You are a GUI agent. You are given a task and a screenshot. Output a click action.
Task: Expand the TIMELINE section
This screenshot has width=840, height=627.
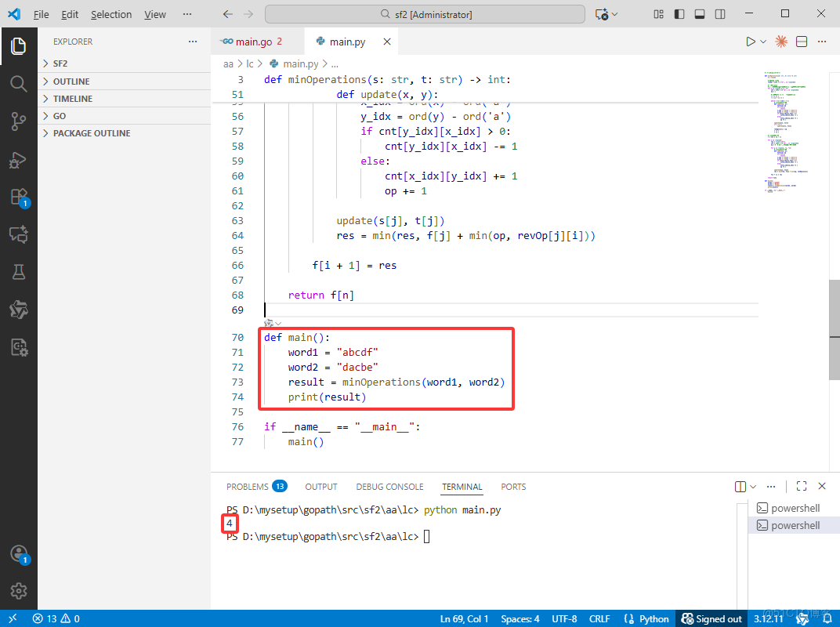point(72,99)
